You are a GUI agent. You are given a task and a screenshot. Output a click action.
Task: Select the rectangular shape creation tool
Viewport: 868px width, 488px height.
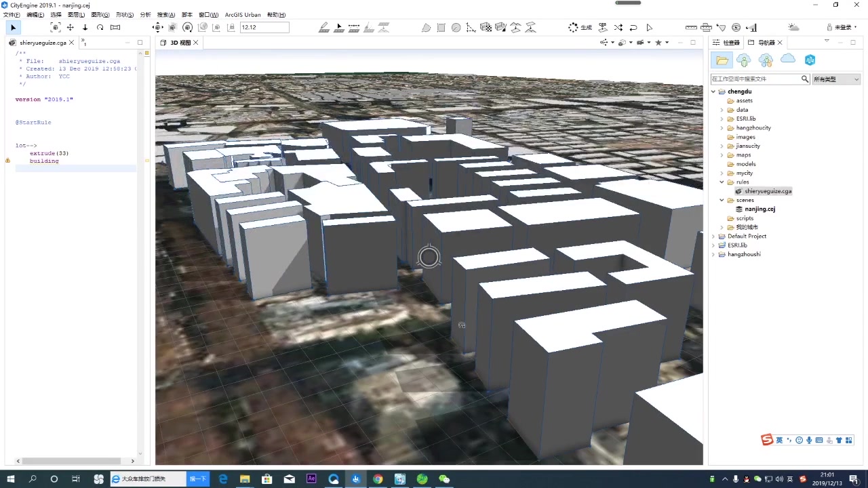click(x=441, y=27)
